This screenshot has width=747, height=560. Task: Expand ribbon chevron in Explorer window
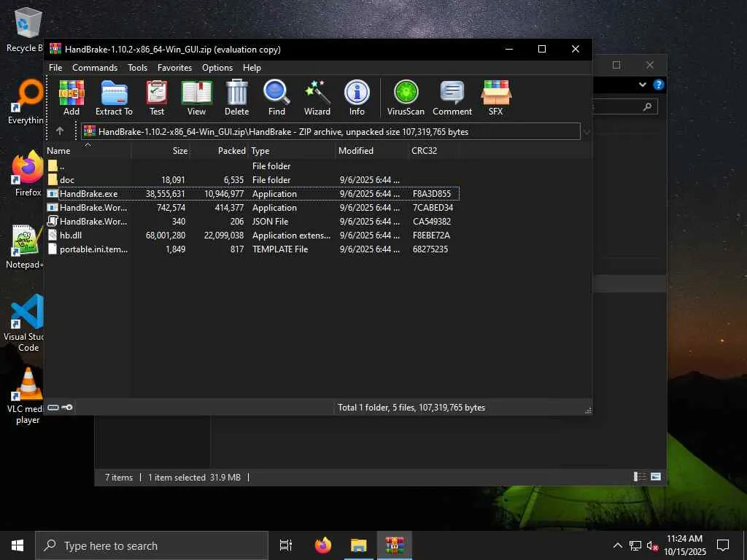click(x=642, y=85)
